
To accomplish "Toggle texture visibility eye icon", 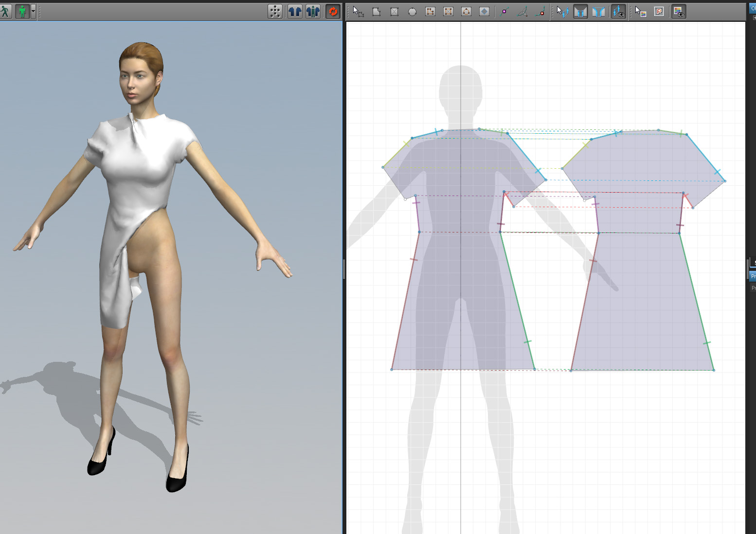I will [x=679, y=12].
